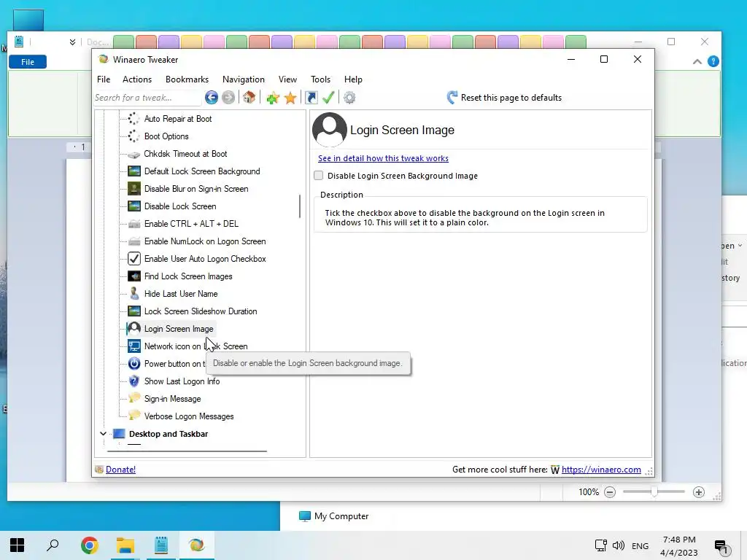Click Add bookmark green plus star icon
This screenshot has width=747, height=560.
[273, 98]
